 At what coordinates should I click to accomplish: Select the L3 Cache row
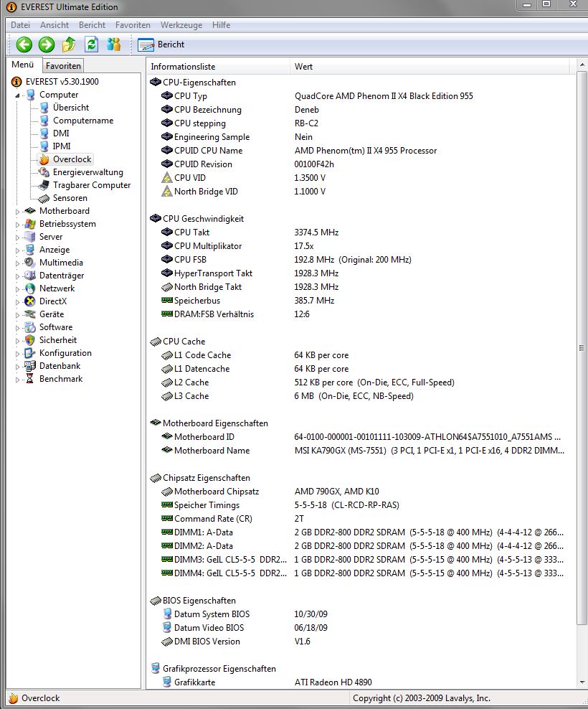point(361,396)
